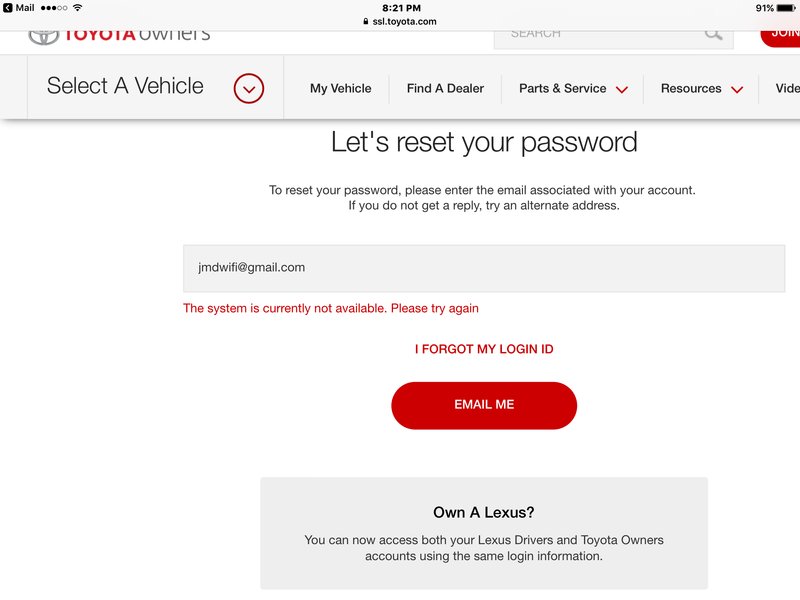Open the partially visible Videos menu item
Screen dimensions: 800x600
tap(787, 88)
